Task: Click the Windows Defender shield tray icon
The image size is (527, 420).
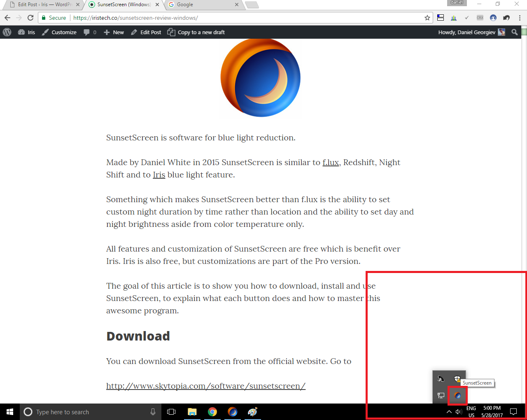Action: pos(457,379)
